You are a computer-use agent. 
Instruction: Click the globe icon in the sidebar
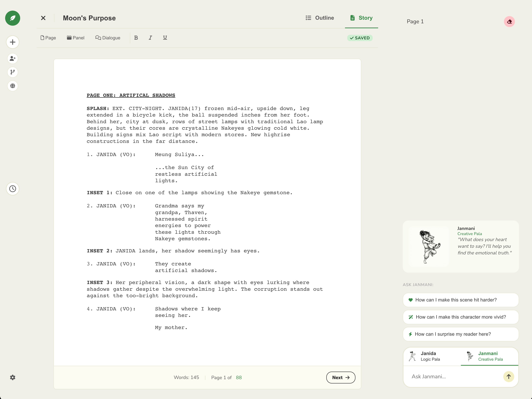pos(12,86)
